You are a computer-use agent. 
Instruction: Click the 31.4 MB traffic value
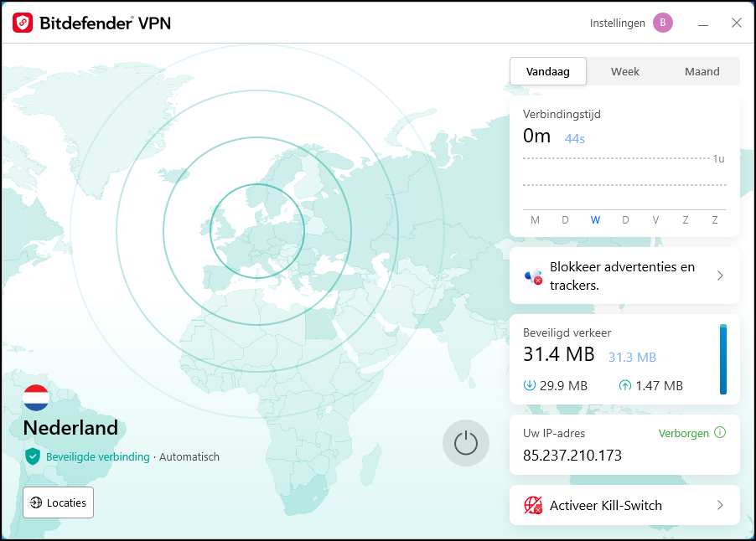coord(559,354)
